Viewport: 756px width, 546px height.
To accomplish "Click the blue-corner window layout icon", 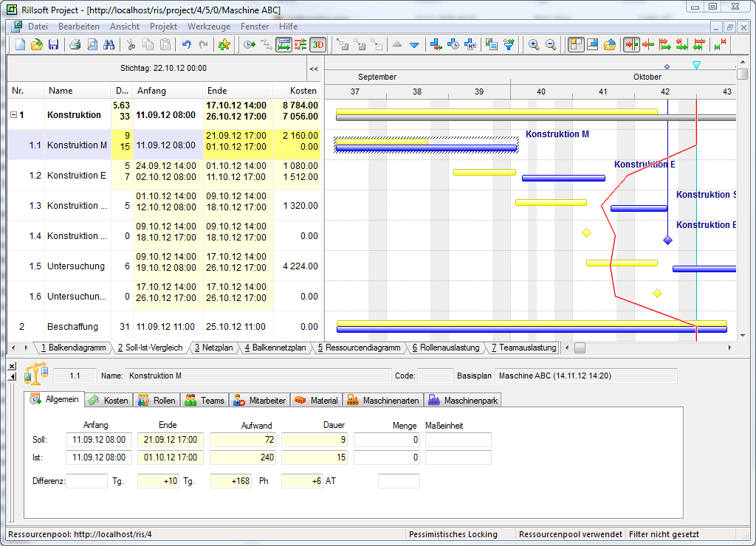I will (x=593, y=45).
